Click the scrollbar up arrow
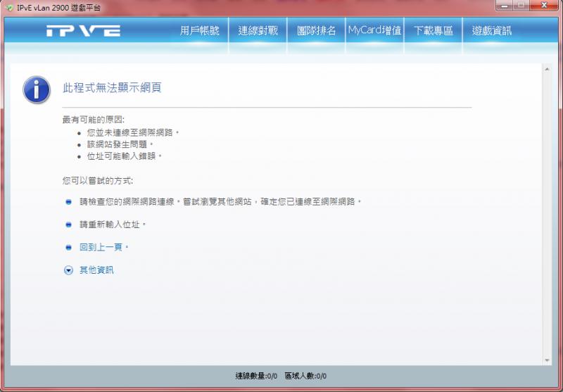This screenshot has height=392, width=563. 547,69
